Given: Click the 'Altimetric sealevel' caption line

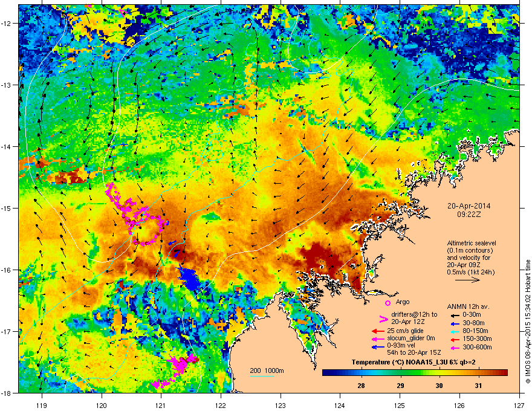Looking at the screenshot, I should (x=472, y=243).
